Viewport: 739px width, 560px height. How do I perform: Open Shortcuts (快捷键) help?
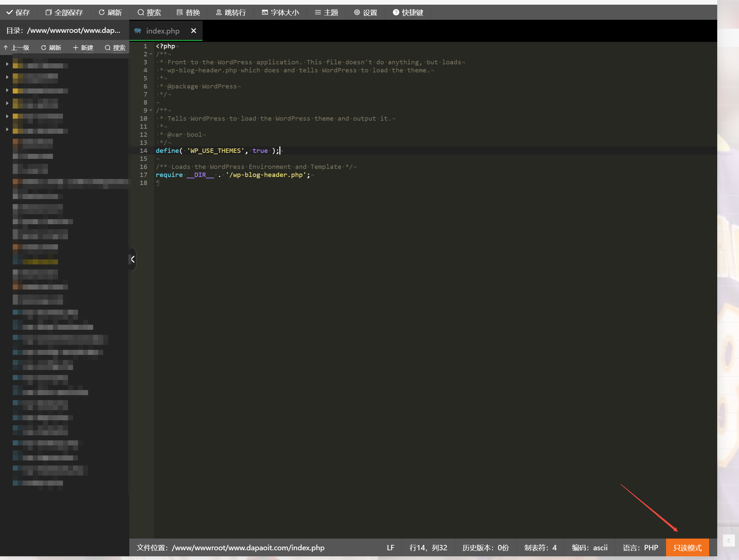click(408, 12)
